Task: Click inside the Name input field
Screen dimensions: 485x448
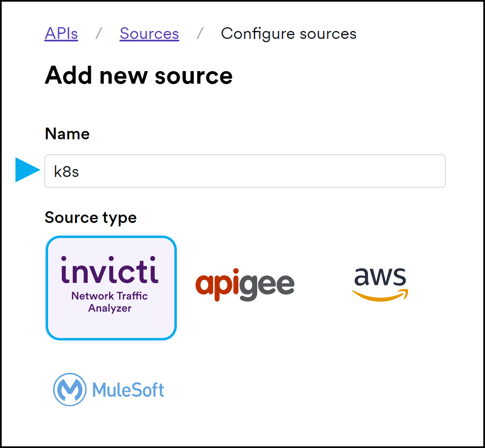Action: pos(245,171)
